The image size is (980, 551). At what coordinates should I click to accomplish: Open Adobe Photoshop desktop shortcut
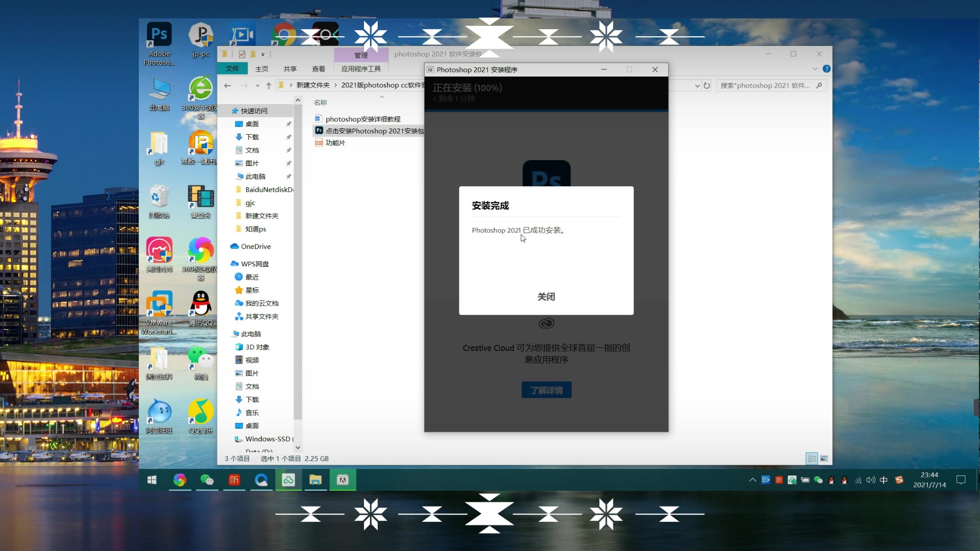(x=159, y=44)
